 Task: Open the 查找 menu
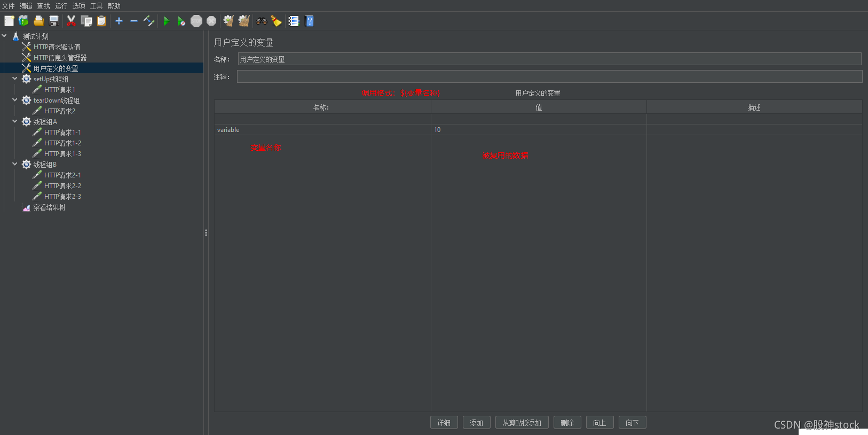[43, 6]
